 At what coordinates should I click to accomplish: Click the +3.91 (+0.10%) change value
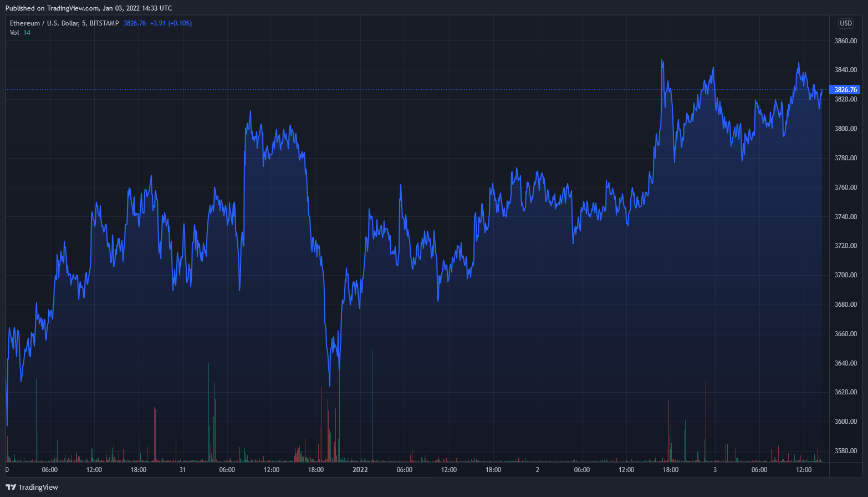coord(171,23)
